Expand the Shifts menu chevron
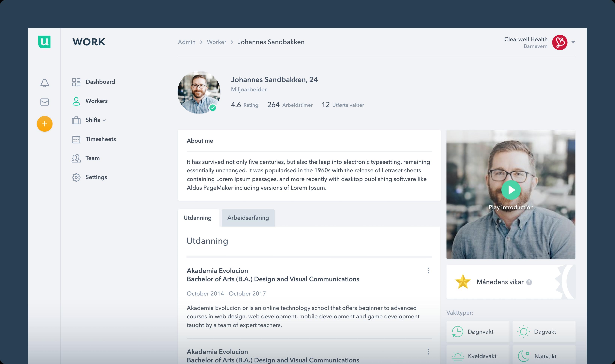 pos(104,120)
